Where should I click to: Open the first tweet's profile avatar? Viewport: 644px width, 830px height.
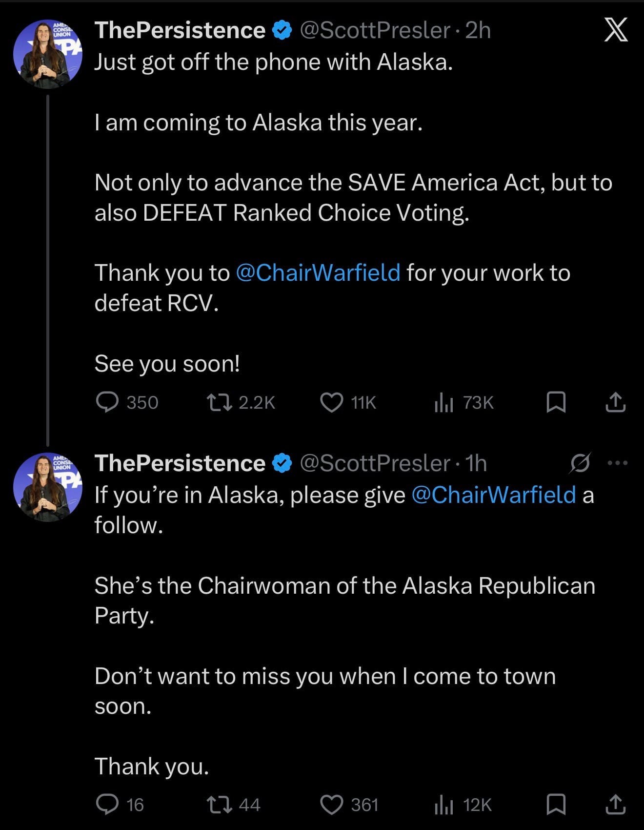[x=47, y=54]
